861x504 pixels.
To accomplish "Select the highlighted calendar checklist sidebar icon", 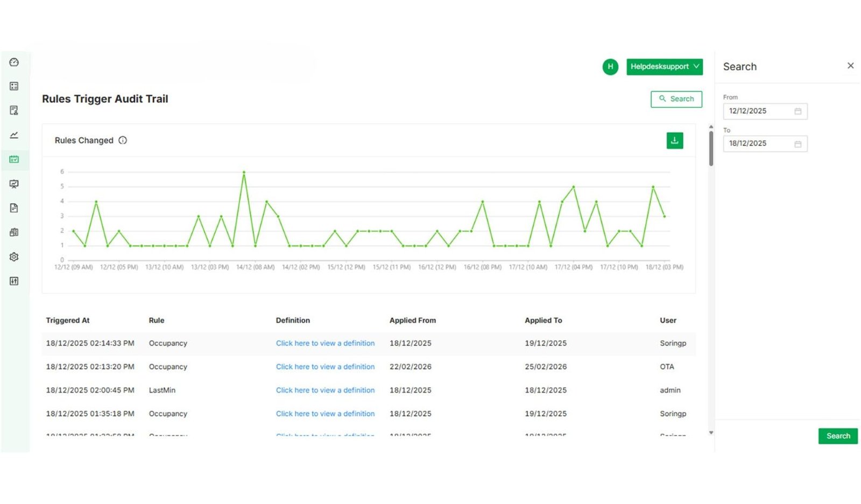I will pyautogui.click(x=14, y=159).
